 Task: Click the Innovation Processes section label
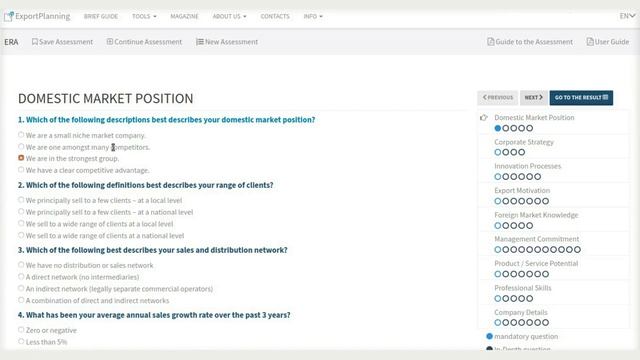(528, 166)
